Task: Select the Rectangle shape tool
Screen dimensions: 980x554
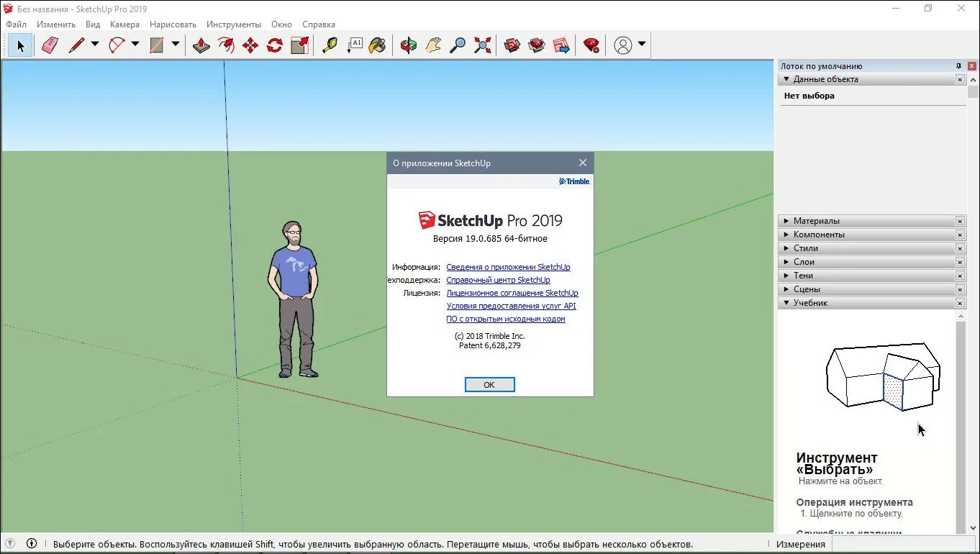Action: (x=156, y=45)
